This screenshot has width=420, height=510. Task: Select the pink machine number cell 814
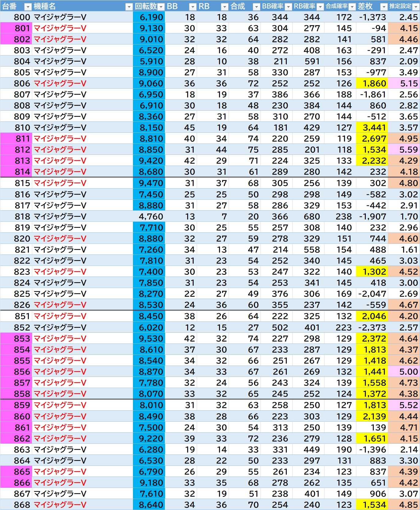[x=16, y=172]
